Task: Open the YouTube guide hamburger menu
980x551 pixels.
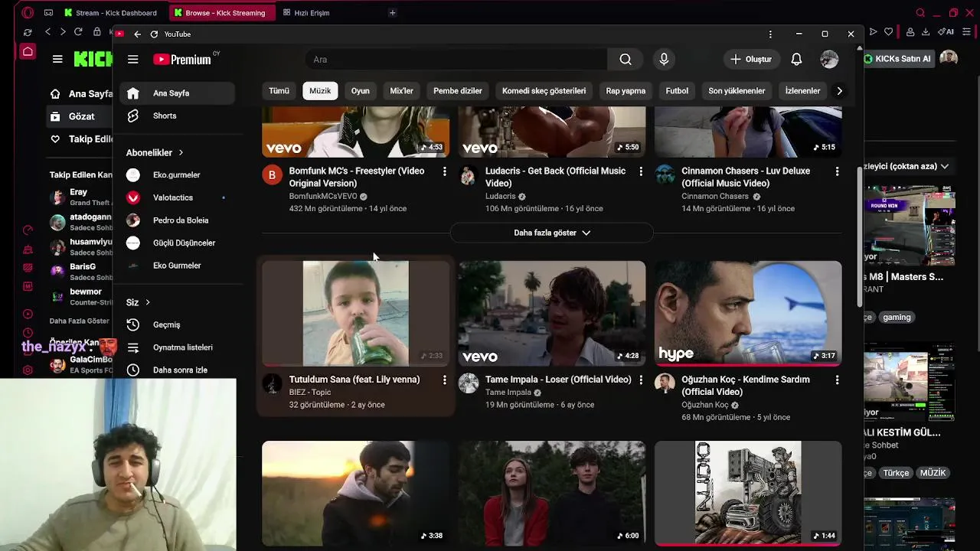Action: [133, 59]
